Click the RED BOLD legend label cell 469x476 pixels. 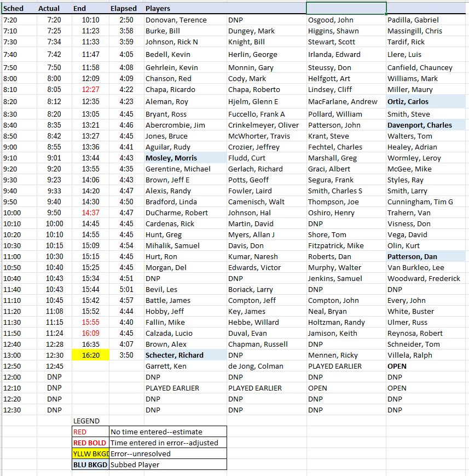click(x=90, y=443)
